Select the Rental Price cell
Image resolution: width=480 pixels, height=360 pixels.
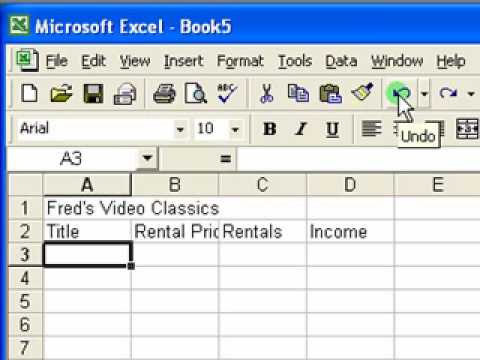[175, 231]
